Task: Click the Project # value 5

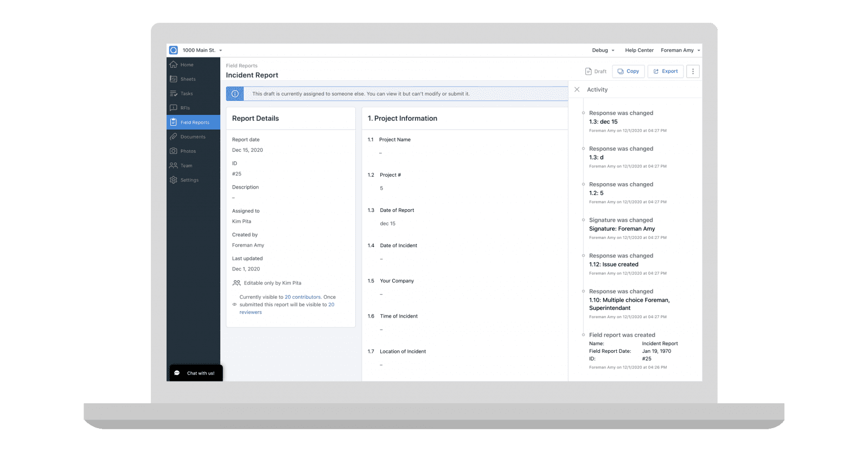Action: click(x=382, y=189)
